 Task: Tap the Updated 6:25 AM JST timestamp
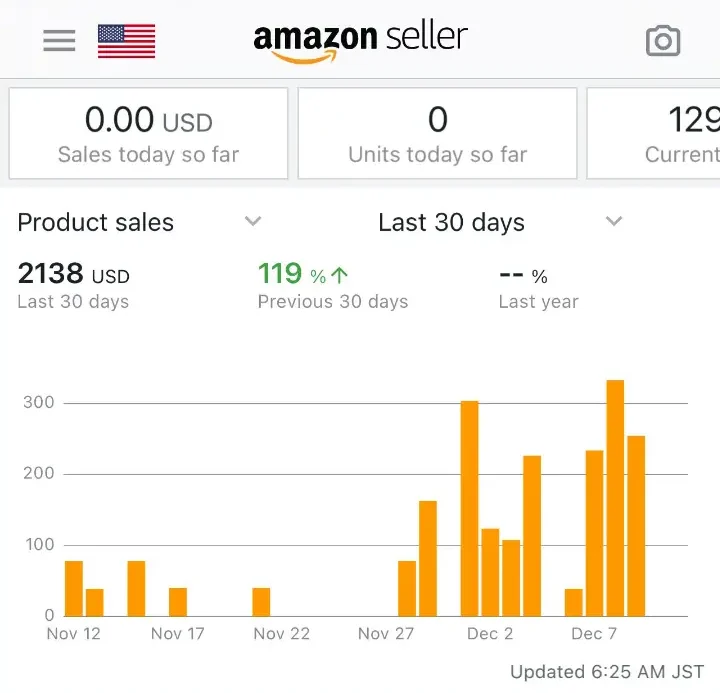pos(607,672)
